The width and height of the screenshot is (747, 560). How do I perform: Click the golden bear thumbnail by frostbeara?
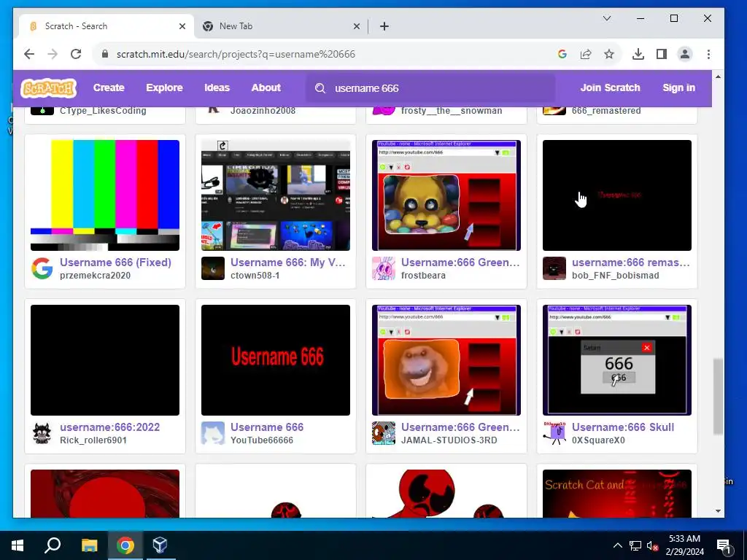[446, 195]
